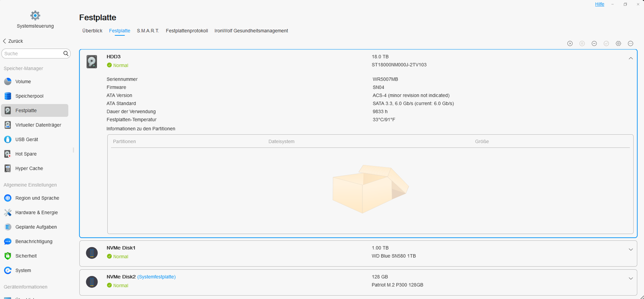Click model text ST18000NM000J-2TV103
The width and height of the screenshot is (644, 299).
399,65
